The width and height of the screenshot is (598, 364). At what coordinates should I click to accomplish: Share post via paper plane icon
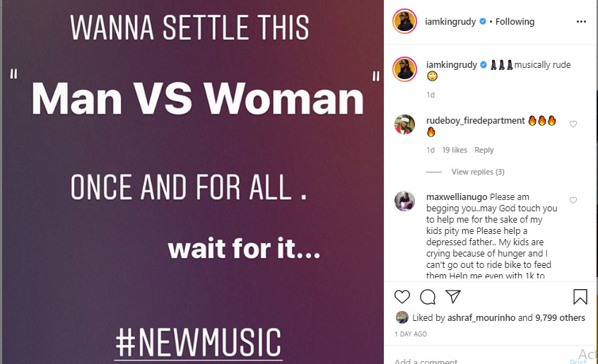(x=452, y=297)
